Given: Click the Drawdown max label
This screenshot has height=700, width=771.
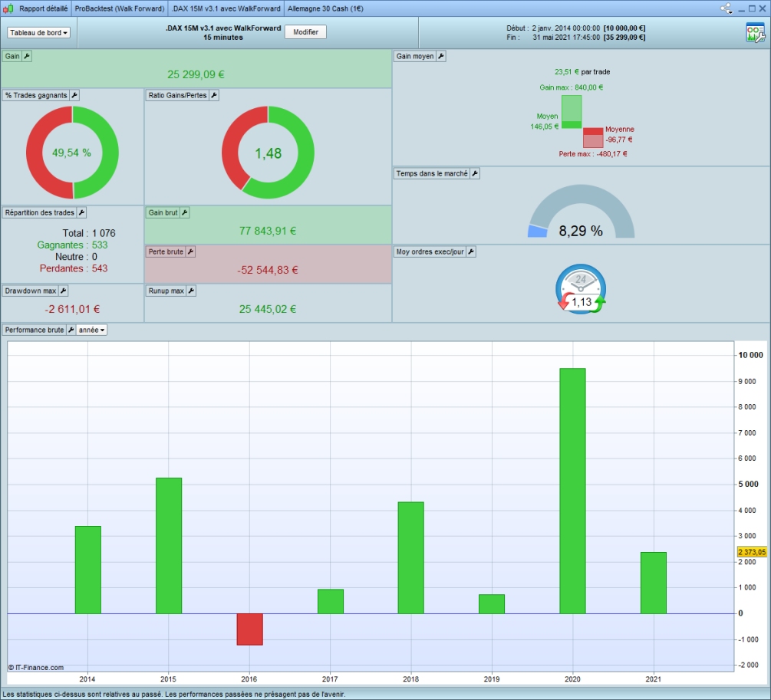Looking at the screenshot, I should click(31, 291).
